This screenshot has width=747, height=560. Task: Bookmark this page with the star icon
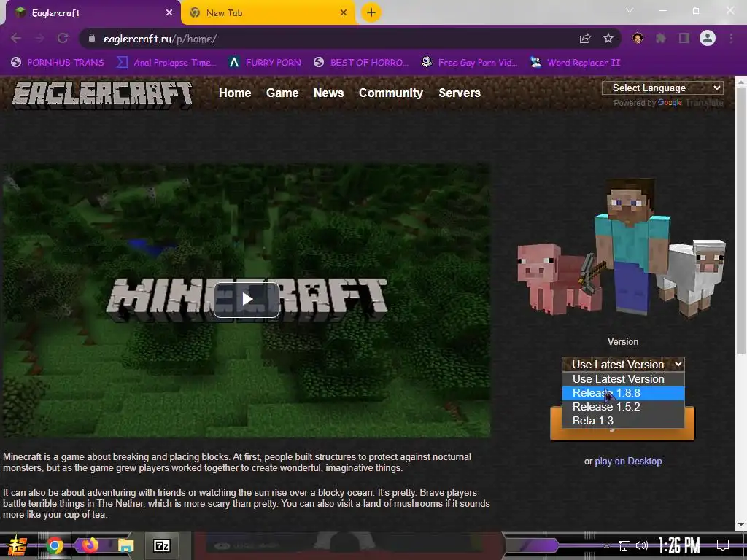click(608, 38)
